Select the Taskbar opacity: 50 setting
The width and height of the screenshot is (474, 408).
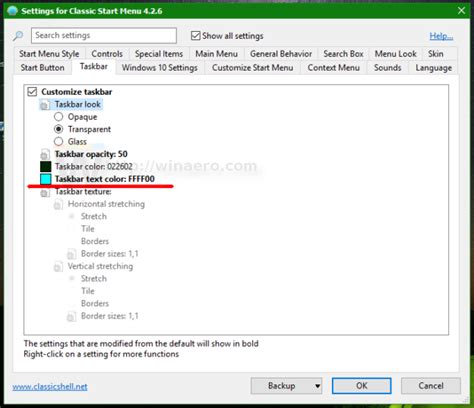(x=91, y=154)
